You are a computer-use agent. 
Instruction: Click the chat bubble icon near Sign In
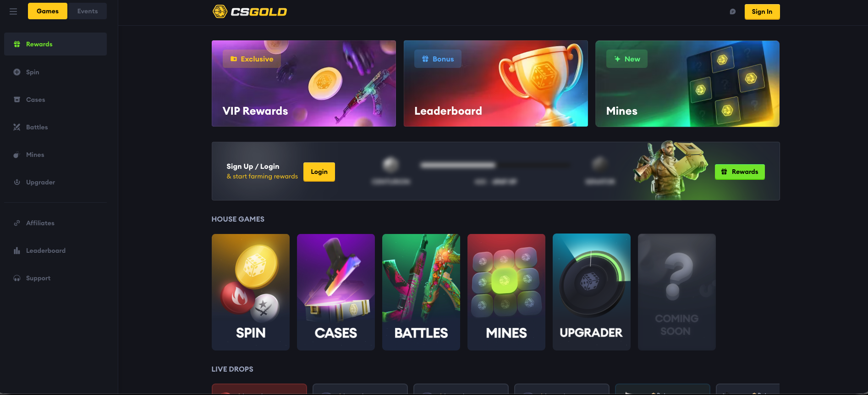tap(733, 11)
